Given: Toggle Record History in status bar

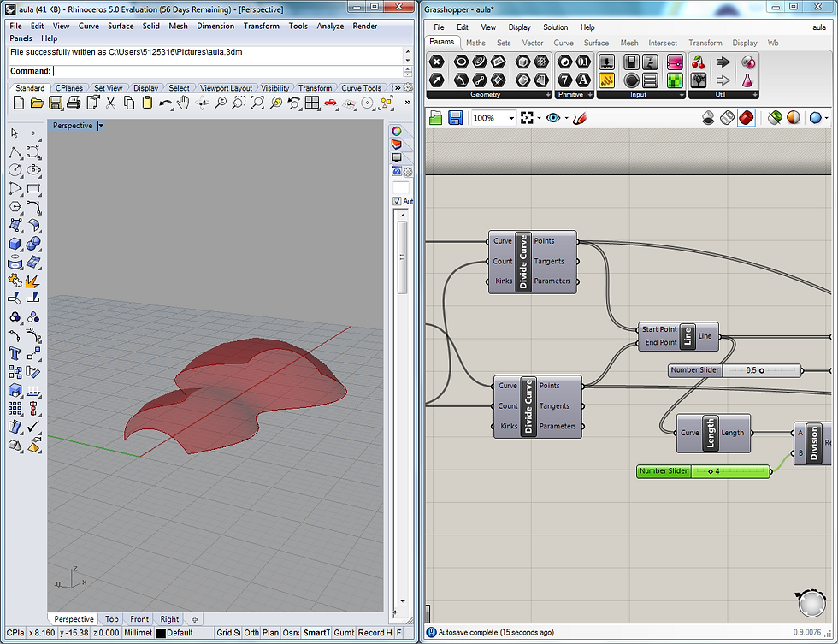Looking at the screenshot, I should [x=375, y=633].
